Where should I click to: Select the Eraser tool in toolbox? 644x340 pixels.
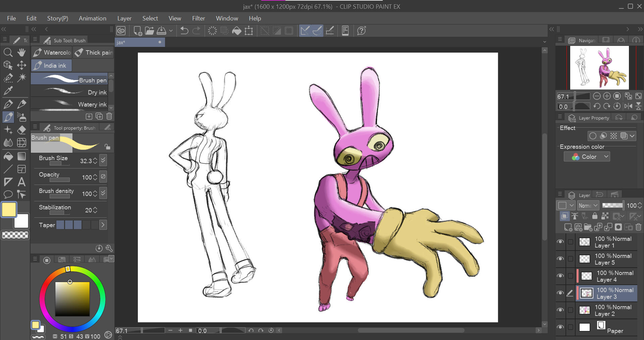pyautogui.click(x=21, y=130)
